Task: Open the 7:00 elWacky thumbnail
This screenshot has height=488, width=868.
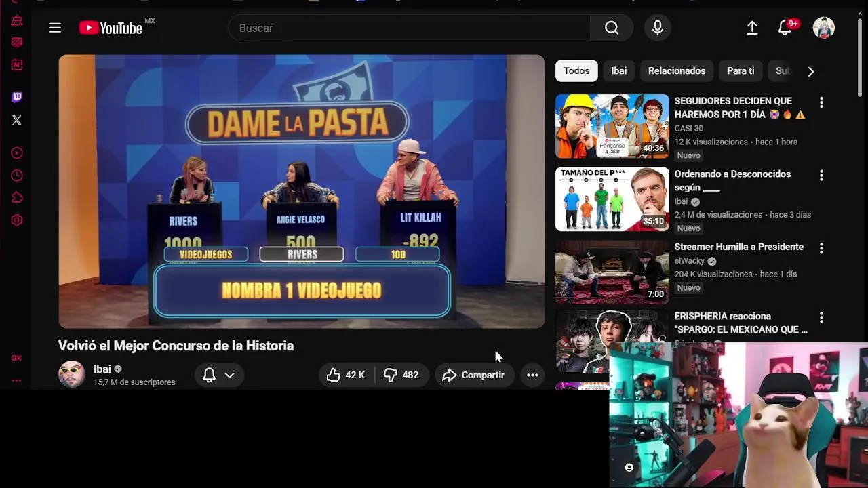Action: (x=612, y=272)
